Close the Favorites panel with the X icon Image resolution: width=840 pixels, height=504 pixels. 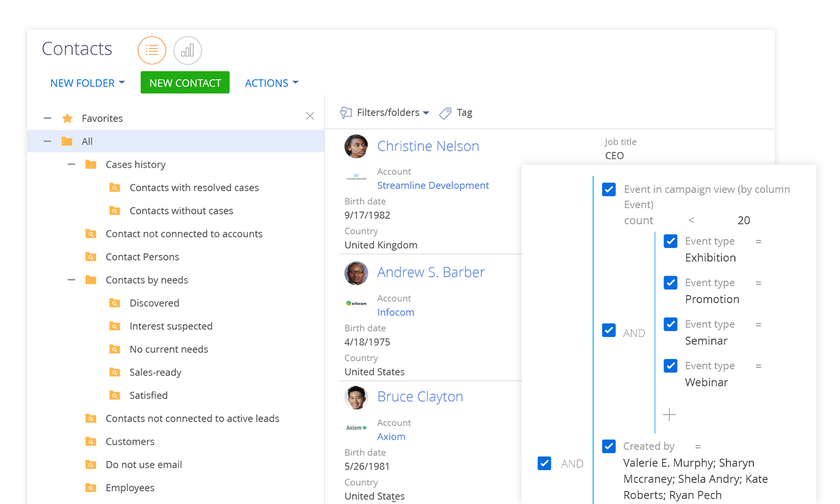(x=310, y=115)
